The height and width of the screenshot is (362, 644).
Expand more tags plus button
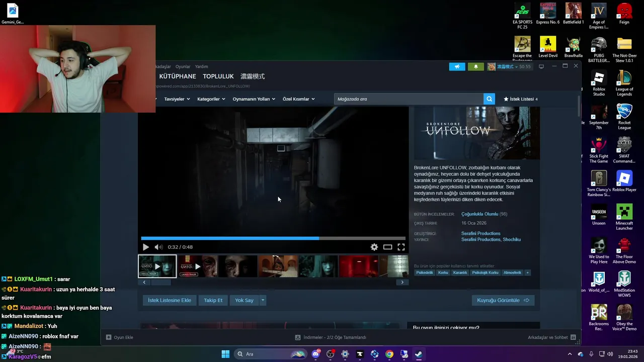[527, 273]
